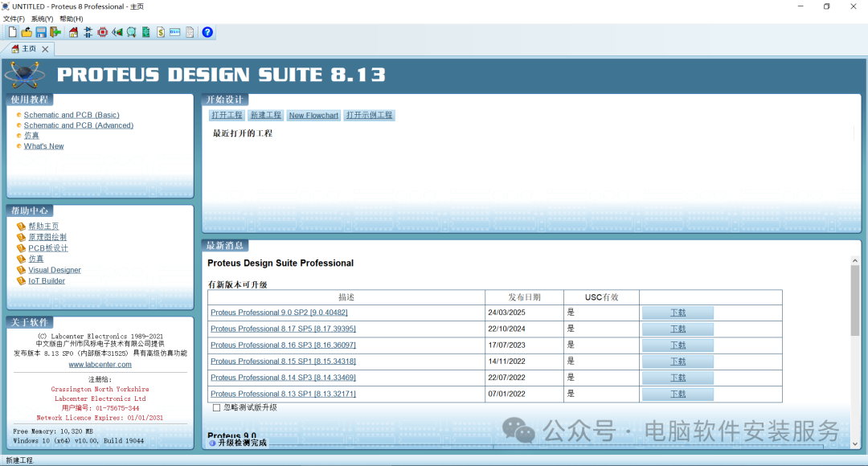Open the 仿真 link under 帮助中心

coord(36,259)
